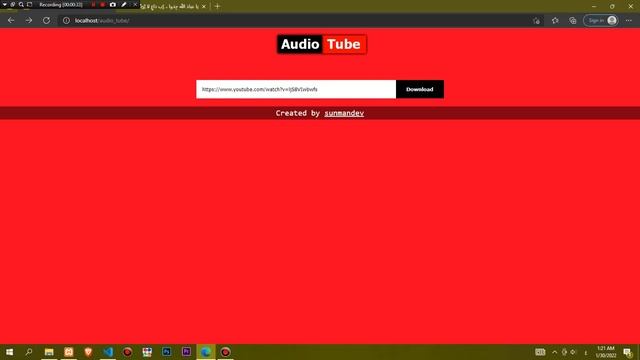The width and height of the screenshot is (640, 360).
Task: Select the recorder pen annotation tool
Action: click(124, 4)
